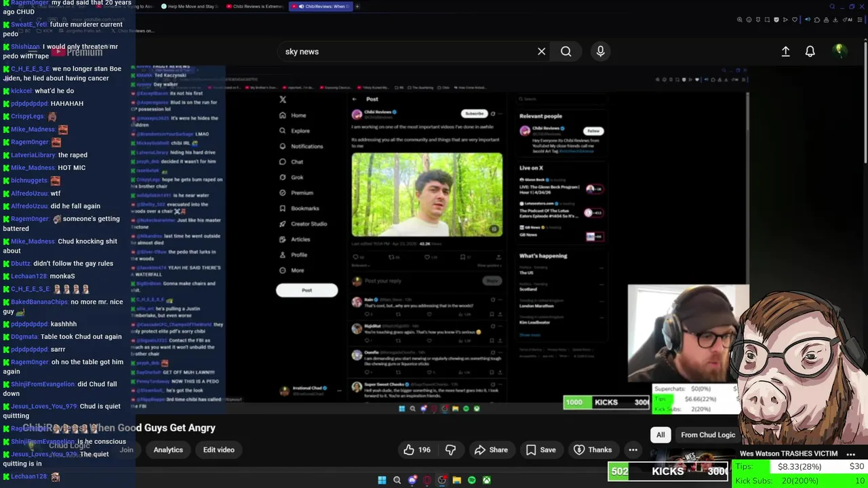Open the YouTube upload/create icon
The height and width of the screenshot is (488, 868).
coord(785,52)
